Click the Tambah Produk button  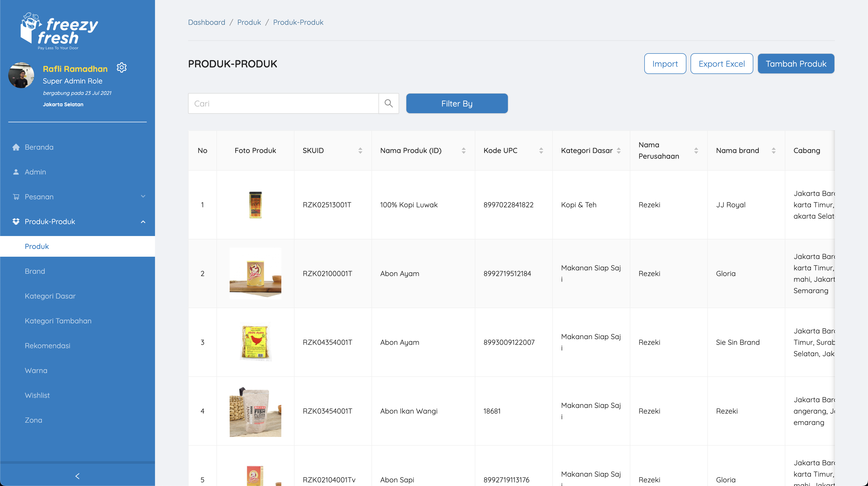(x=796, y=64)
